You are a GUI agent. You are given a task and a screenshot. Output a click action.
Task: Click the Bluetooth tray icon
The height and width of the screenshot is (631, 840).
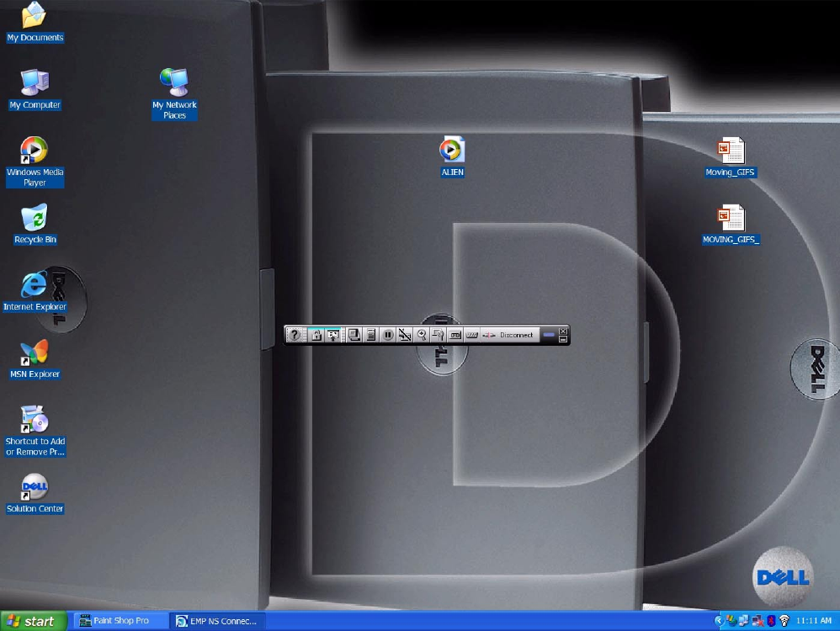(771, 621)
